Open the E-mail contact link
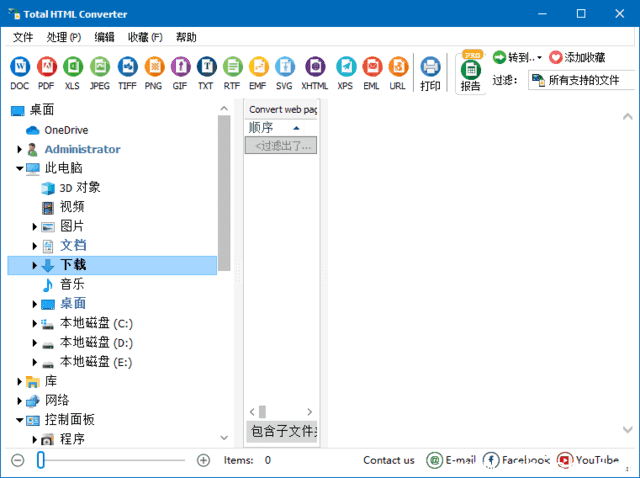This screenshot has width=640, height=478. click(451, 460)
